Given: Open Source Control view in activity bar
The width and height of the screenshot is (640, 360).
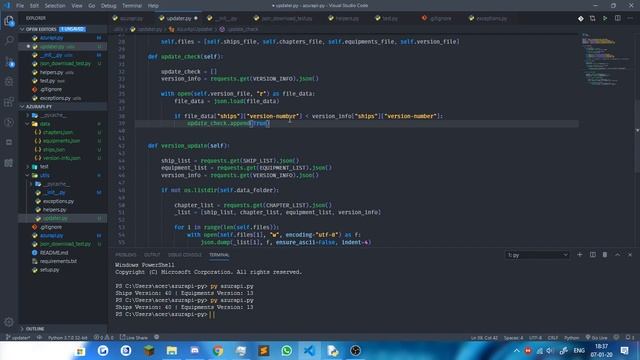Looking at the screenshot, I should pos(9,62).
